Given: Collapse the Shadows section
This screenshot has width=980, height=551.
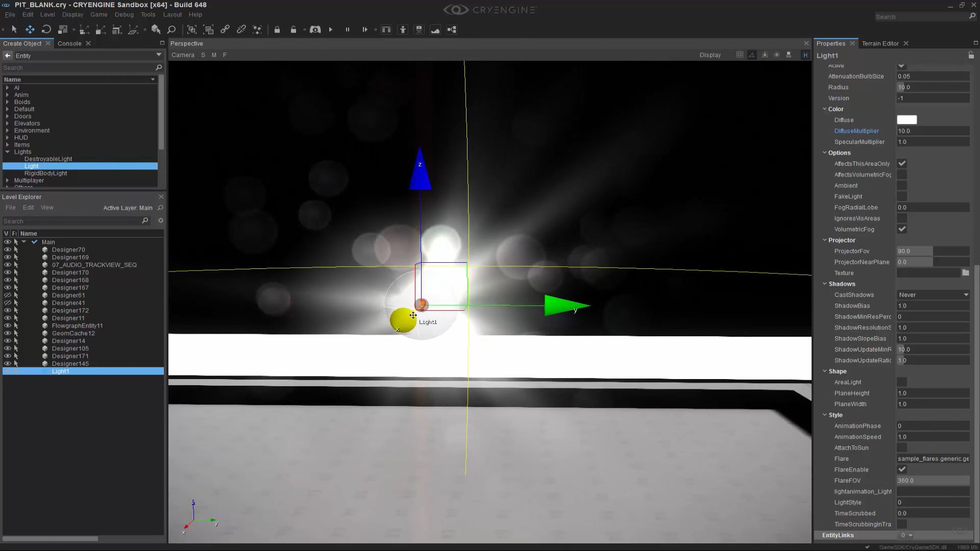Looking at the screenshot, I should 824,284.
